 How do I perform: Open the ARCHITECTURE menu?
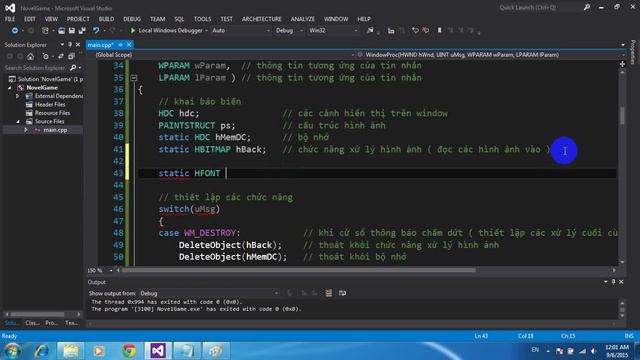click(x=262, y=19)
